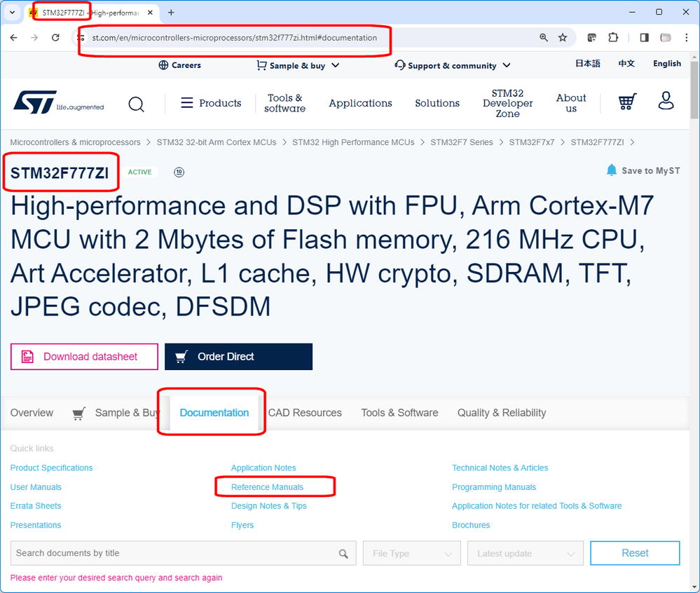Screen dimensions: 700x593
Task: Open the user account icon
Action: (666, 101)
